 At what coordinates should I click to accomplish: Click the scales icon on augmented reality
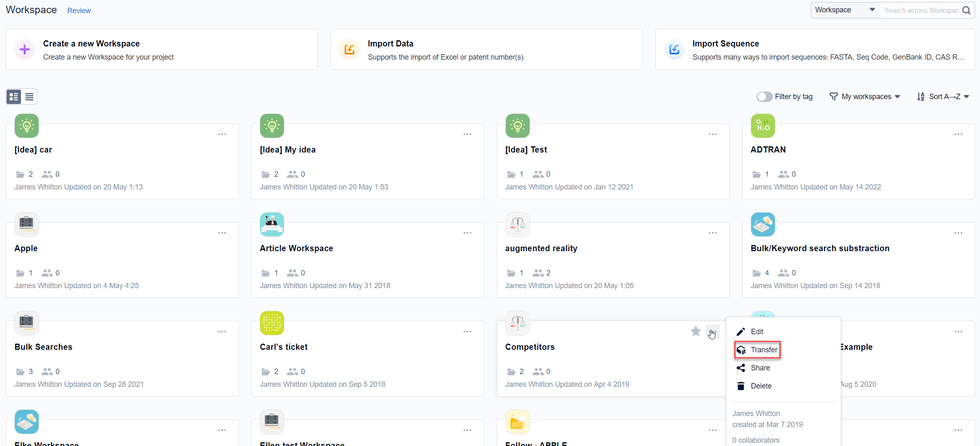click(517, 224)
